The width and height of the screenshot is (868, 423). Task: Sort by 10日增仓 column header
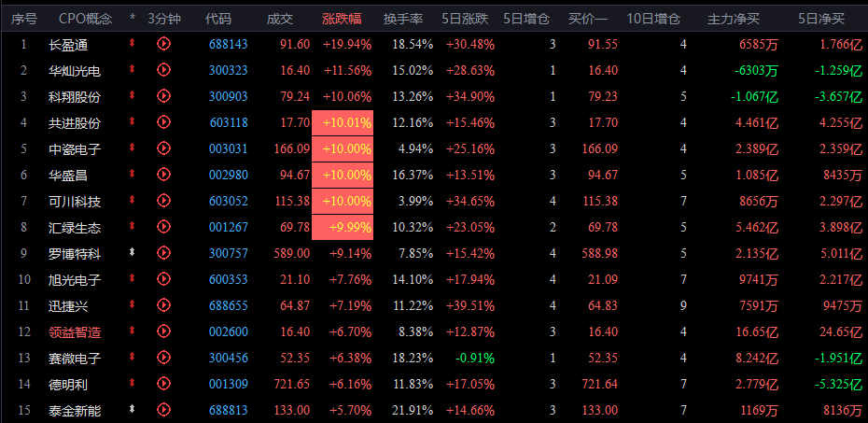click(653, 19)
